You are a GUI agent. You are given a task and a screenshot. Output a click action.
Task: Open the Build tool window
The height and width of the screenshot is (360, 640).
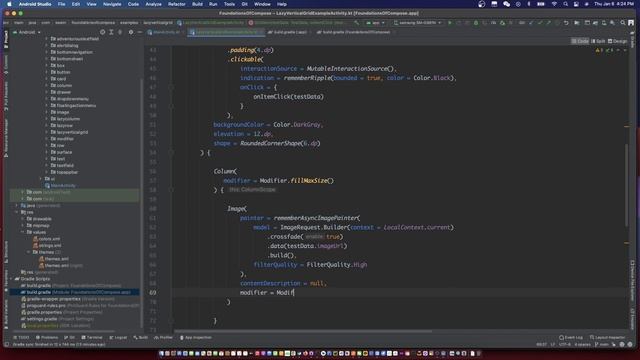pos(141,338)
